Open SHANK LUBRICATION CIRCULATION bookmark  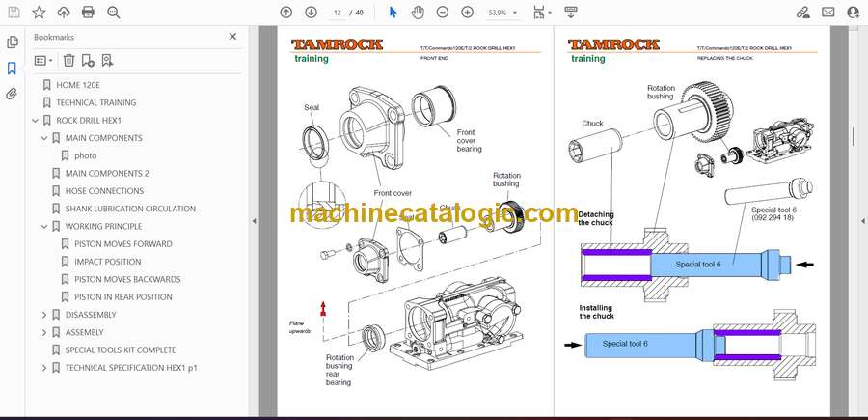[x=130, y=209]
